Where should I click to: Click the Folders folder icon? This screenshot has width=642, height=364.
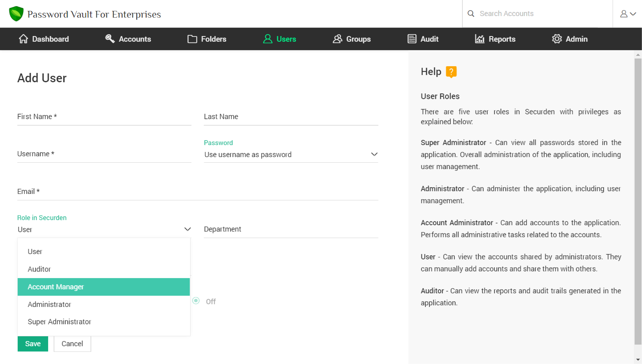point(192,39)
